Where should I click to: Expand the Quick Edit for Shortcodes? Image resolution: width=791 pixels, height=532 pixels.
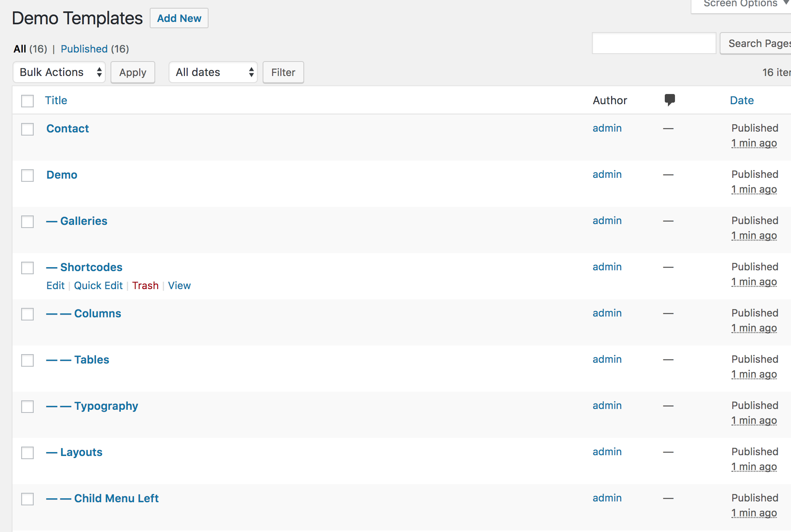tap(98, 286)
